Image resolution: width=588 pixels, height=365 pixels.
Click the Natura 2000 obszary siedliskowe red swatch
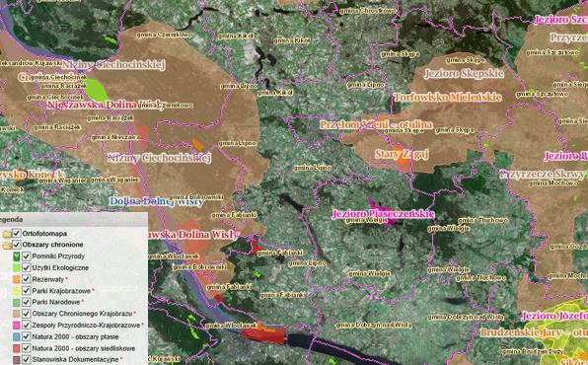pos(17,348)
